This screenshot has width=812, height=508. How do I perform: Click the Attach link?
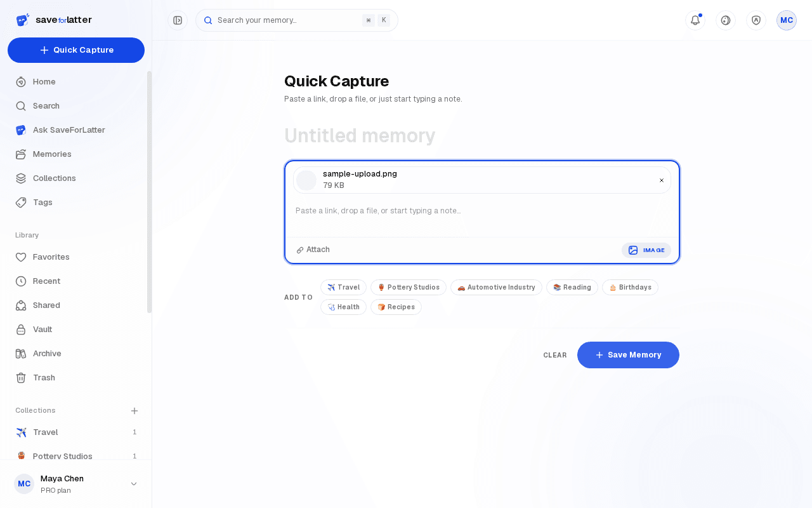pos(313,250)
